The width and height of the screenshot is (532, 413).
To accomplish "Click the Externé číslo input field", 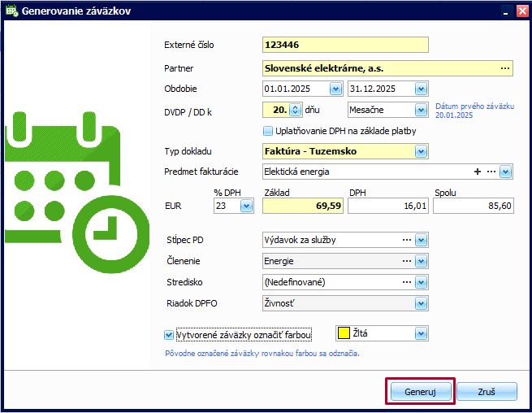I will tap(345, 45).
